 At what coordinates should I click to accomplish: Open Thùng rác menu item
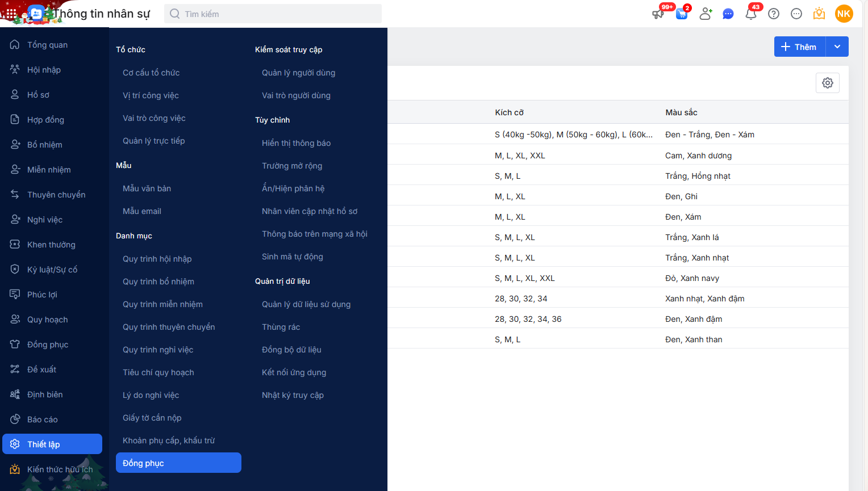click(281, 327)
